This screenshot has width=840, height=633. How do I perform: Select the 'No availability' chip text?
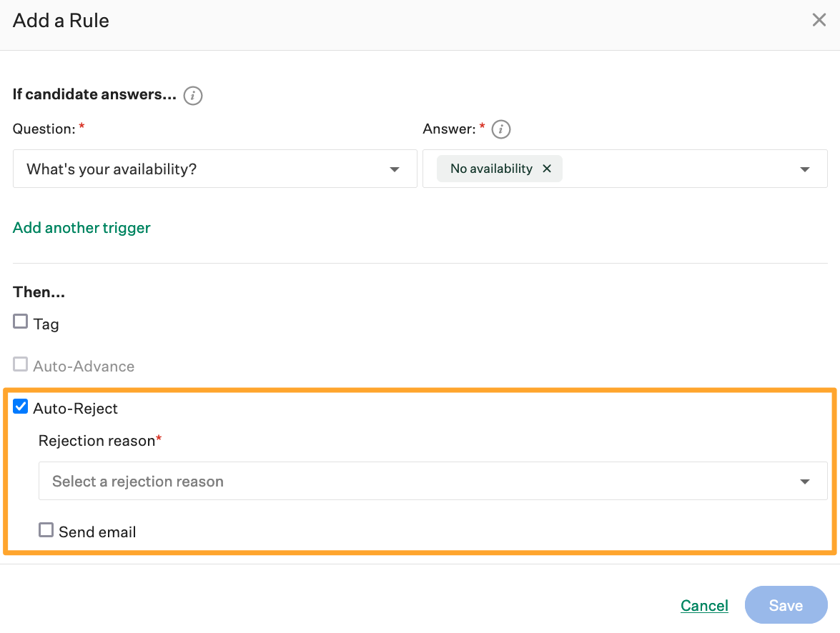pyautogui.click(x=491, y=169)
